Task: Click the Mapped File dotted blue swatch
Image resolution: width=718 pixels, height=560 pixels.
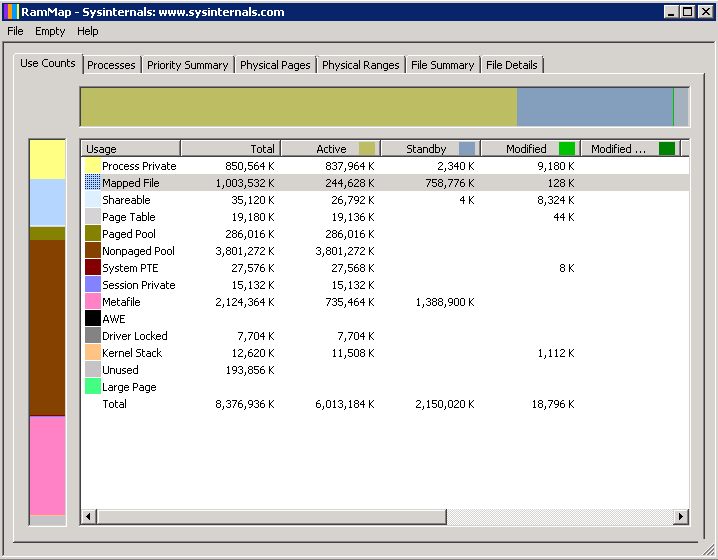Action: tap(93, 183)
